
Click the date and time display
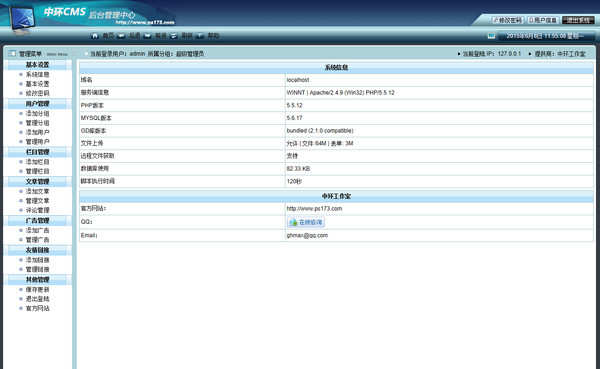(x=545, y=36)
